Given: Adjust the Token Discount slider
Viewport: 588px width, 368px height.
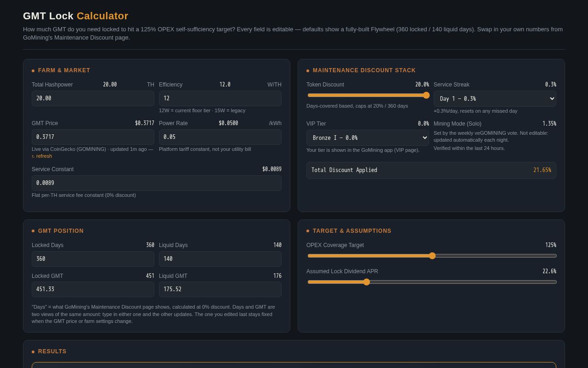Looking at the screenshot, I should pyautogui.click(x=368, y=95).
